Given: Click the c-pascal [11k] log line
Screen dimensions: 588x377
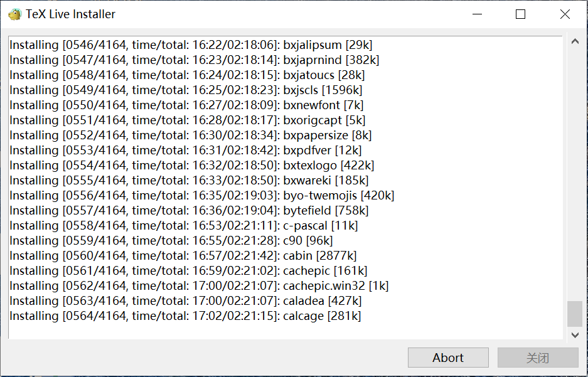Looking at the screenshot, I should [x=183, y=226].
